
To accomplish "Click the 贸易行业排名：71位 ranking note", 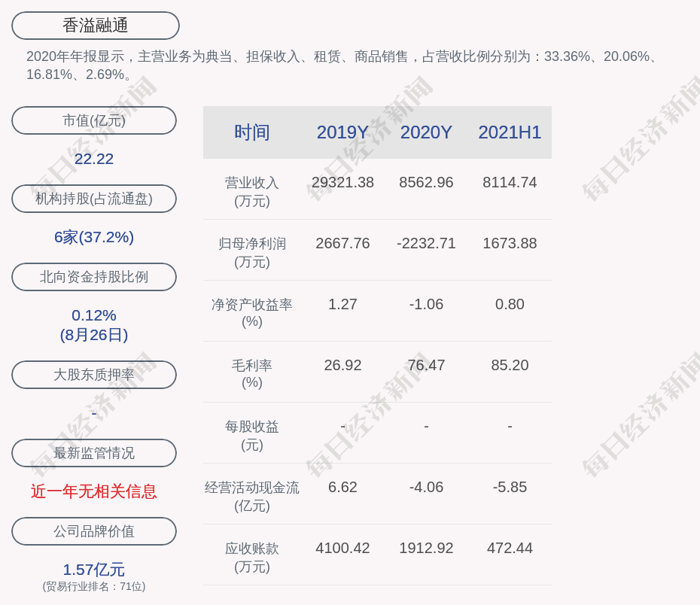I will (94, 586).
